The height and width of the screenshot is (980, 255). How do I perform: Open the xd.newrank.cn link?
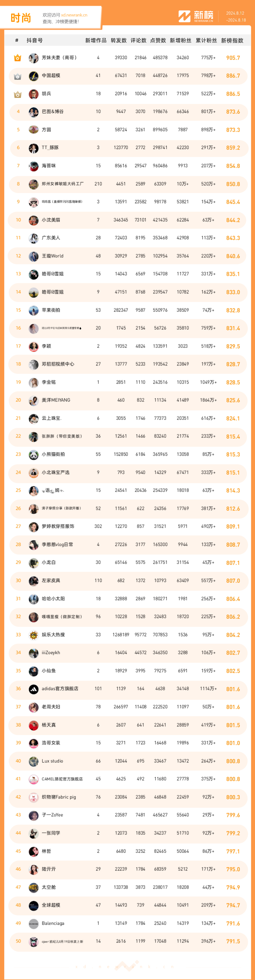74,15
